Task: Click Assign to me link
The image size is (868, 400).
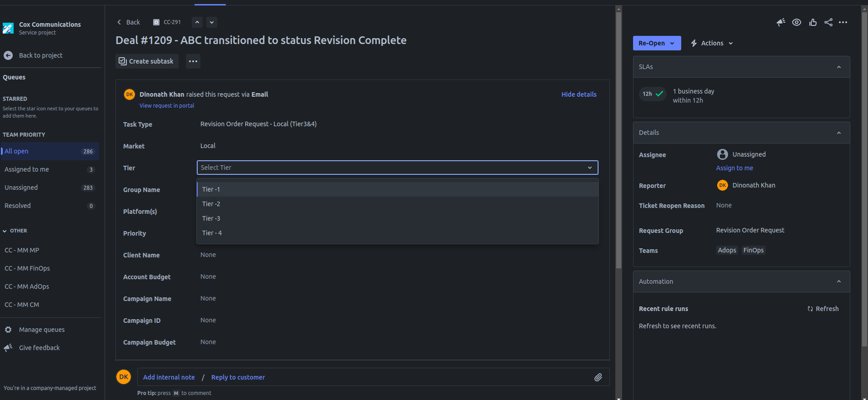Action: point(734,168)
